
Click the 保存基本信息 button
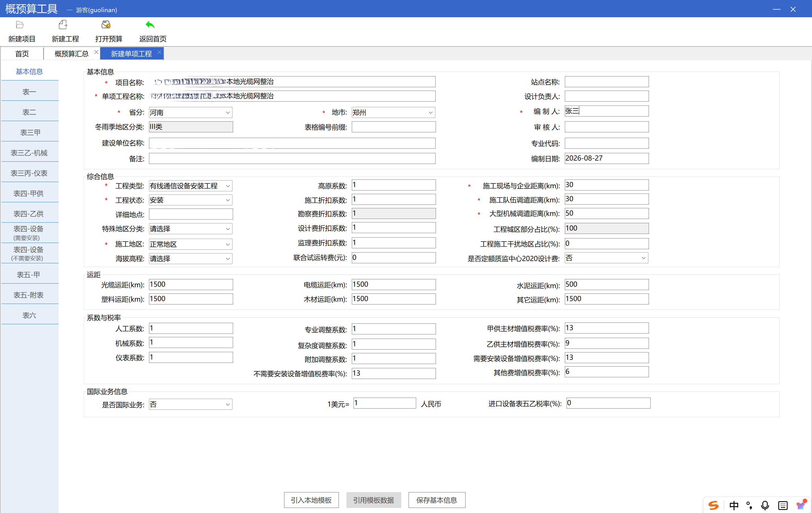[x=437, y=500]
